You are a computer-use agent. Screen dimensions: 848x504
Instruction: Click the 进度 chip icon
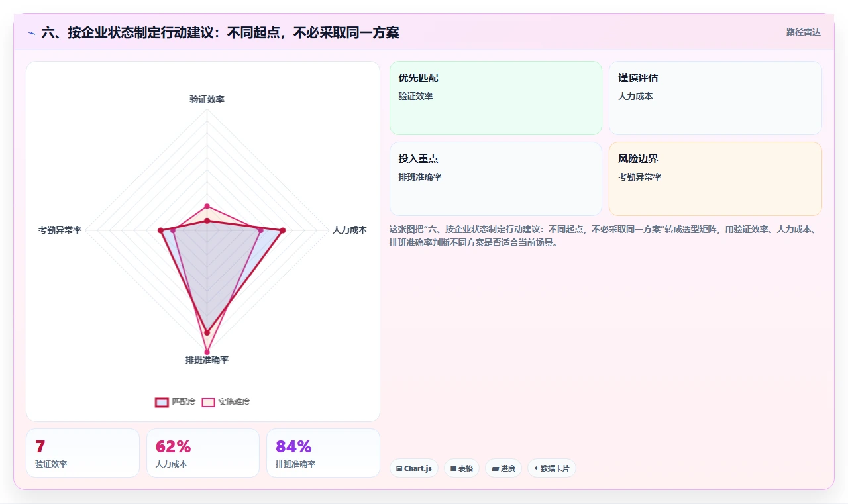click(x=495, y=469)
